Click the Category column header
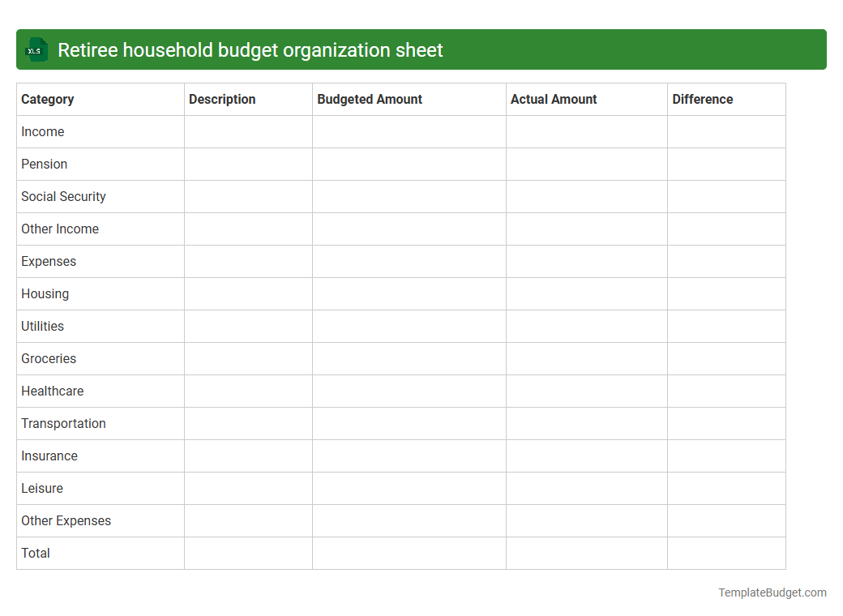This screenshot has height=616, width=843. pos(47,99)
